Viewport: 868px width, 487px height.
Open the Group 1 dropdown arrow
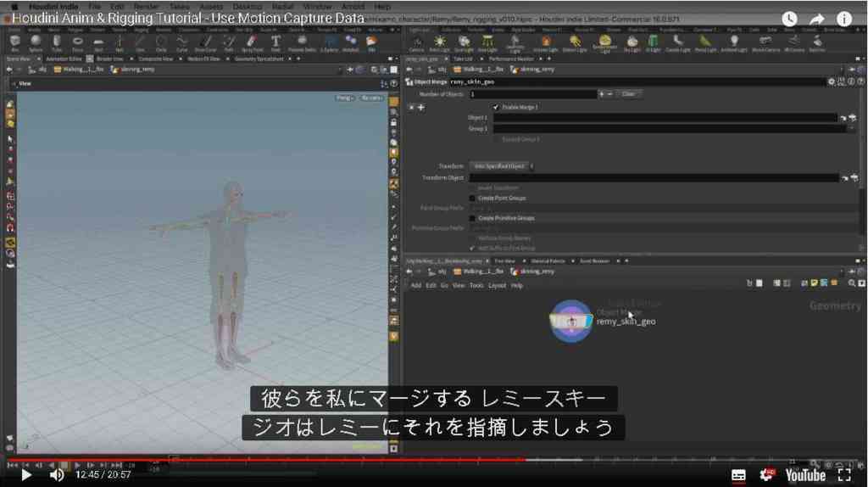(851, 128)
